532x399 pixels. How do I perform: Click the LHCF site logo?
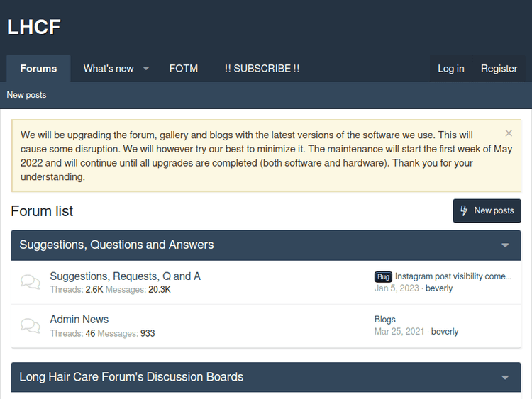tap(34, 27)
